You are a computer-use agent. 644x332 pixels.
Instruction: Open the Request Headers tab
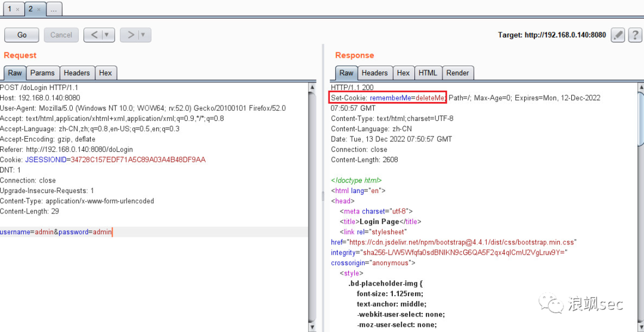point(77,73)
